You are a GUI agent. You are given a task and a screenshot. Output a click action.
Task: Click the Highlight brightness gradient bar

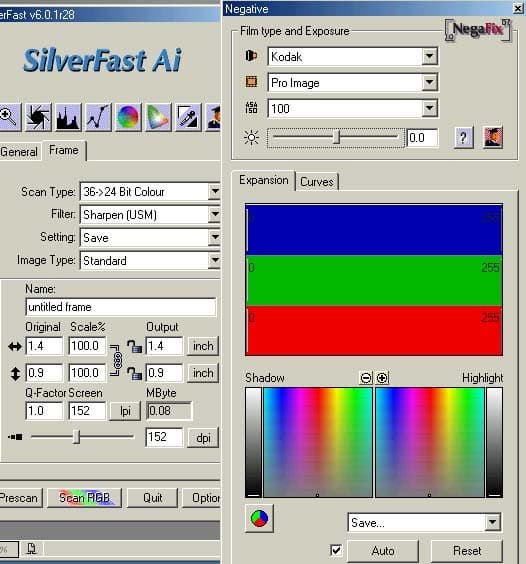(495, 442)
